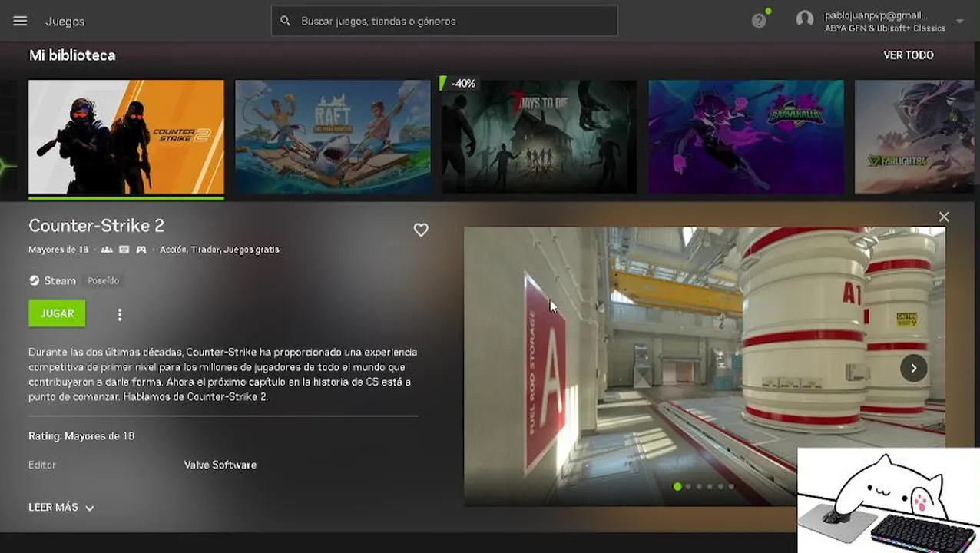Click the green JUGAR button
This screenshot has width=980, height=553.
(x=57, y=313)
